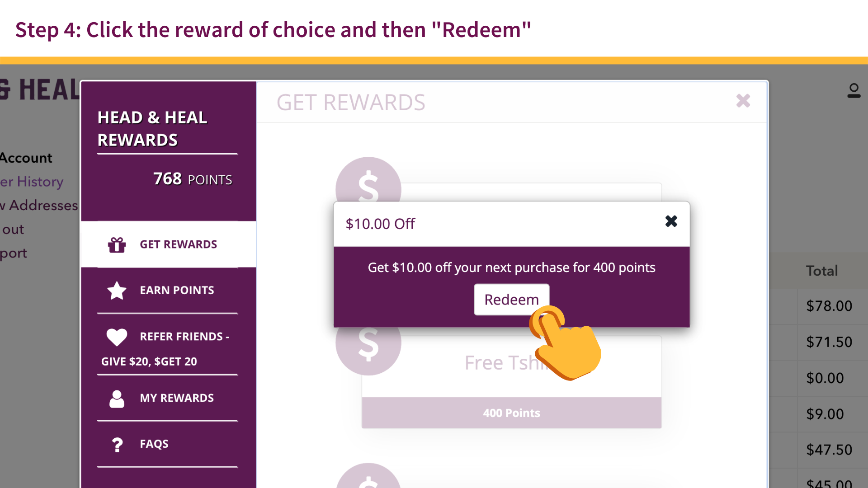Open the account profile icon
The width and height of the screenshot is (868, 488).
[854, 91]
